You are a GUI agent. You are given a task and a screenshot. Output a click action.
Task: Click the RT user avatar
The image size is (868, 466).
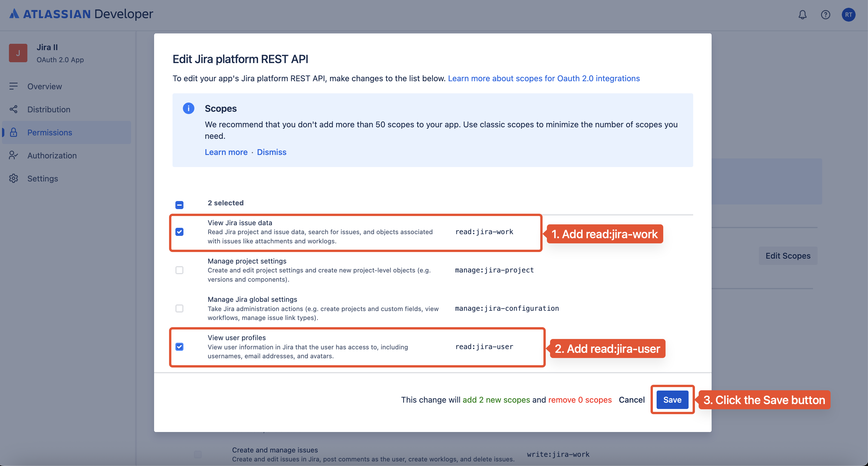[848, 14]
